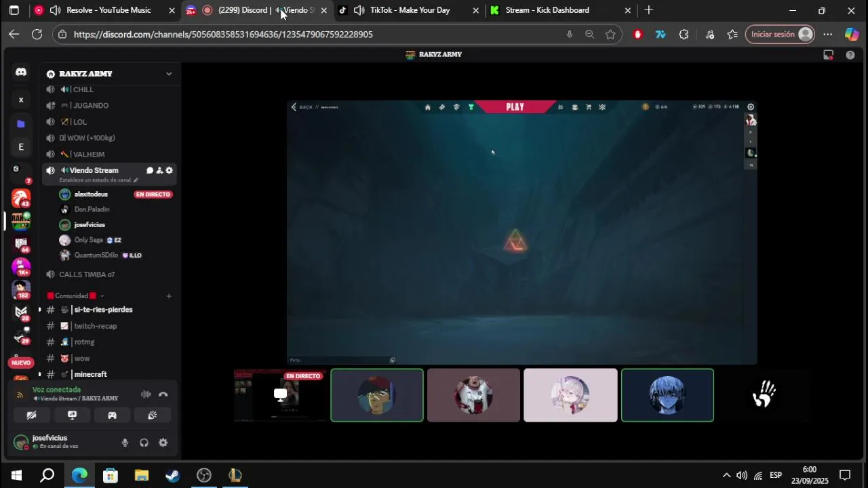Mute the Resolve YouTube Music tab audio
This screenshot has height=488, width=868.
coord(55,10)
